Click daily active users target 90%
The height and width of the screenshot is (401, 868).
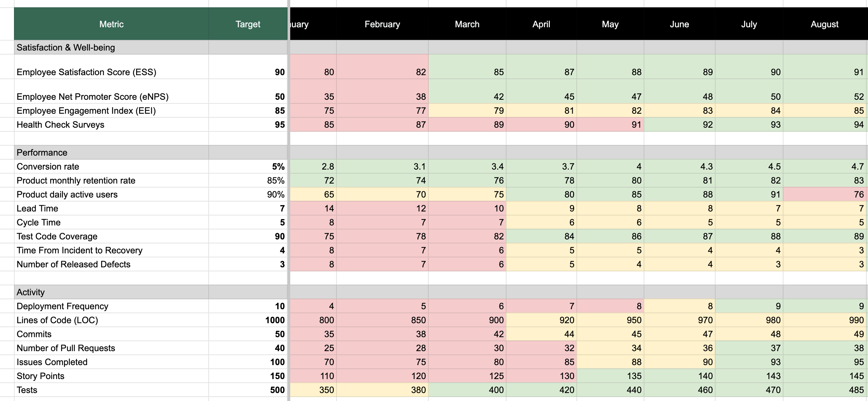tap(248, 194)
